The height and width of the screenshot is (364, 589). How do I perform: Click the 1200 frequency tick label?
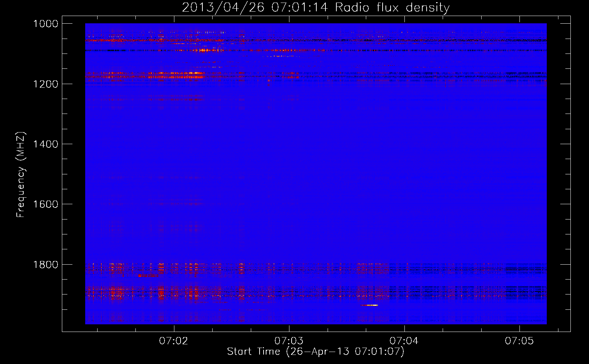point(46,84)
